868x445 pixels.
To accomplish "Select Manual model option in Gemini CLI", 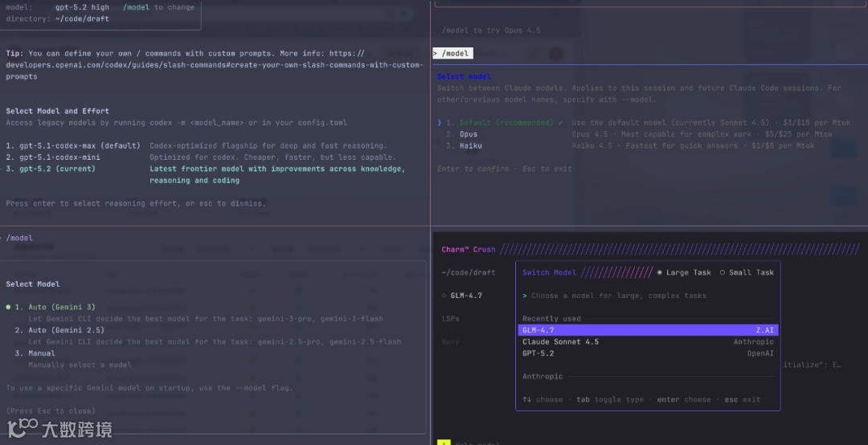I will click(x=35, y=353).
